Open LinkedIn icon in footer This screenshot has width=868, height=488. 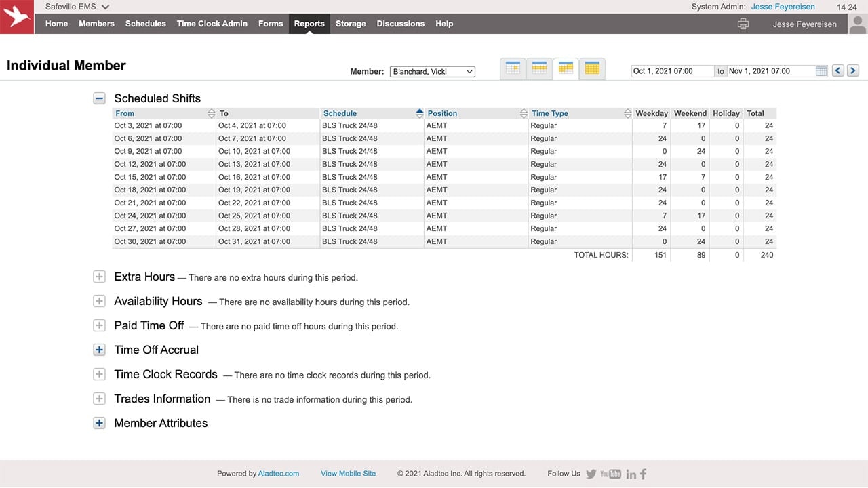click(x=631, y=474)
